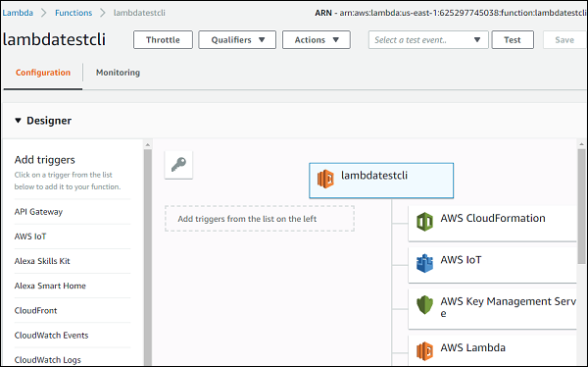Screen dimensions: 588x367
Task: Select the lambdatestcli function box
Action: (381, 181)
